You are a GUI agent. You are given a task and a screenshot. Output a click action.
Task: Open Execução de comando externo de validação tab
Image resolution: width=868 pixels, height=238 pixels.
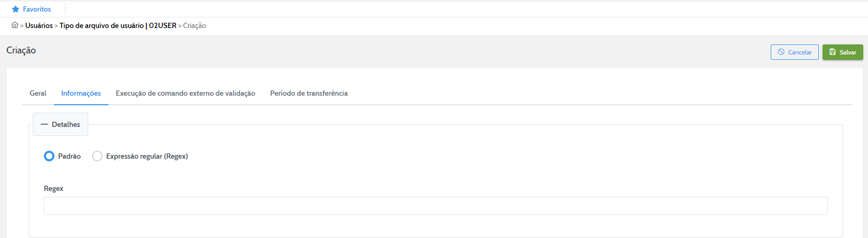coord(186,93)
